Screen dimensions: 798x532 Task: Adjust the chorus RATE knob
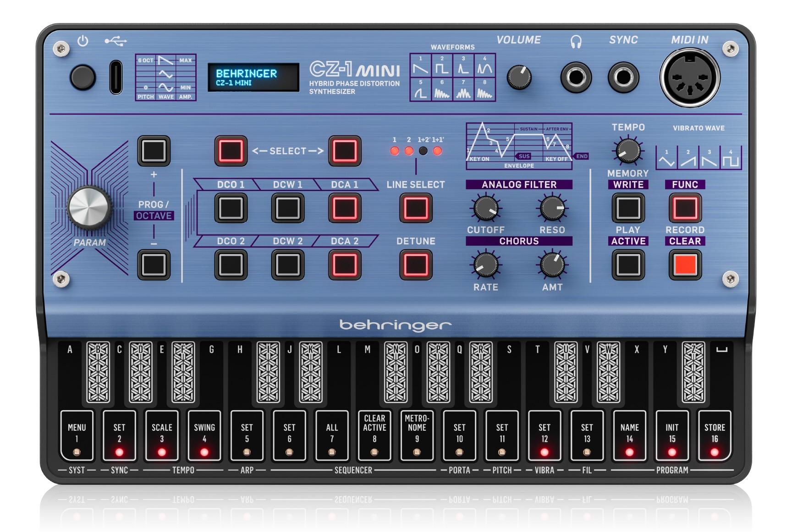tap(485, 265)
